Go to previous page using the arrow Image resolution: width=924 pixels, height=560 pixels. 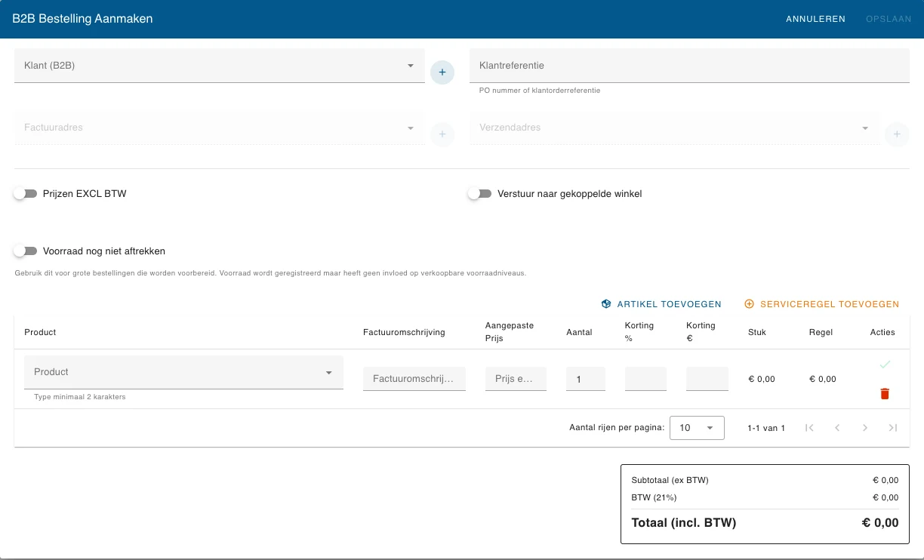(837, 428)
